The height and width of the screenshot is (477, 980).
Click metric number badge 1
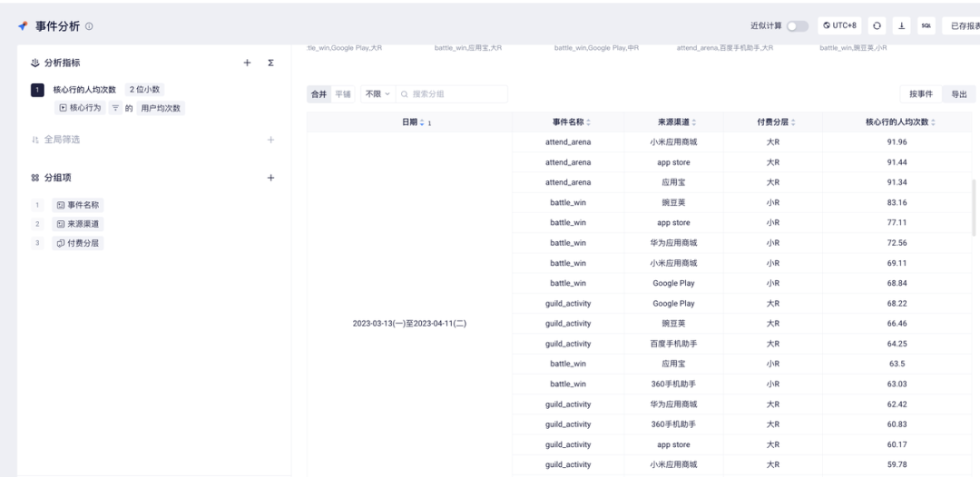(37, 90)
